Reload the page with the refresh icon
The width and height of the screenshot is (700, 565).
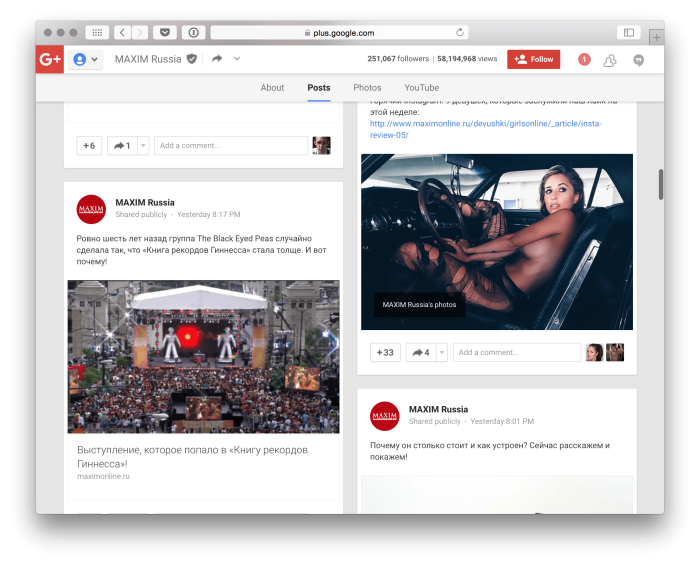(x=460, y=32)
